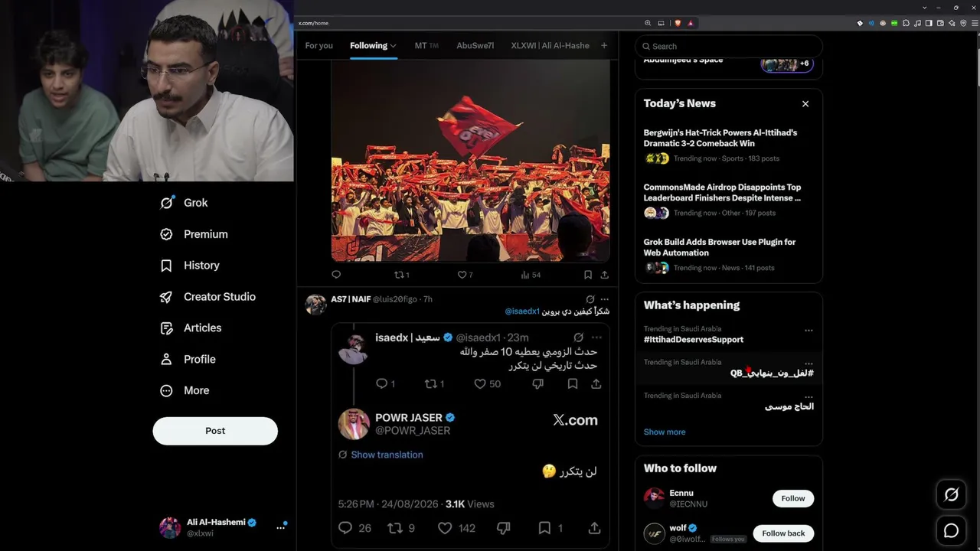Open Grok actions on AS7 | NAIF post
980x551 pixels.
[590, 299]
